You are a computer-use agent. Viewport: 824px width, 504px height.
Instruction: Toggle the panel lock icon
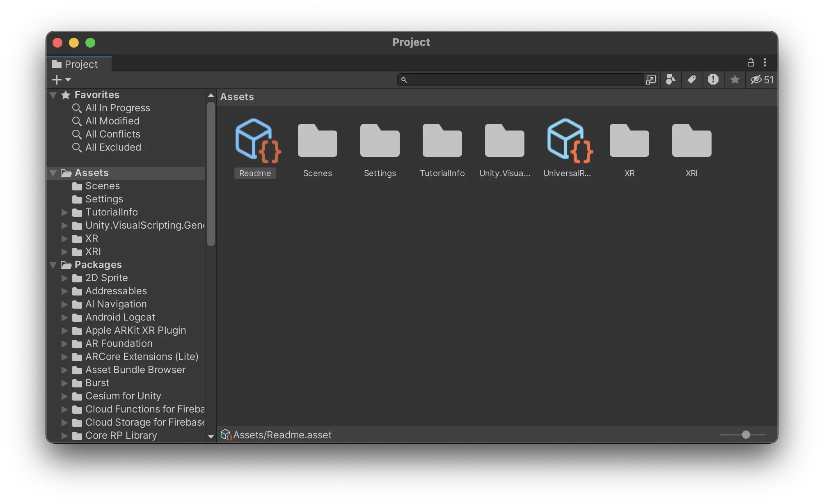tap(751, 62)
